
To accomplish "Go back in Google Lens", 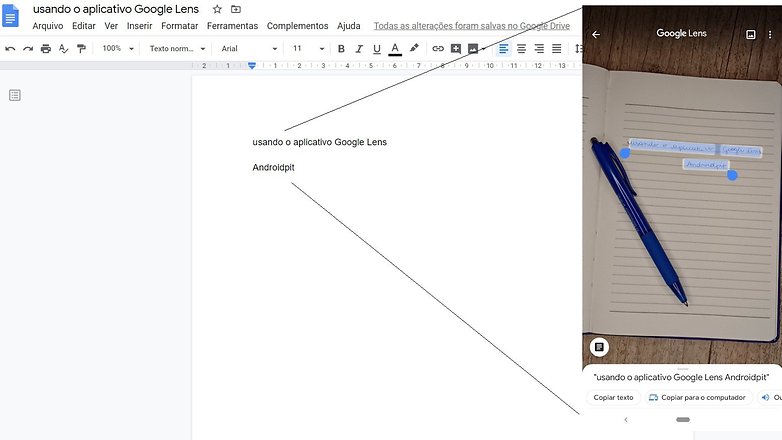I will [x=596, y=34].
